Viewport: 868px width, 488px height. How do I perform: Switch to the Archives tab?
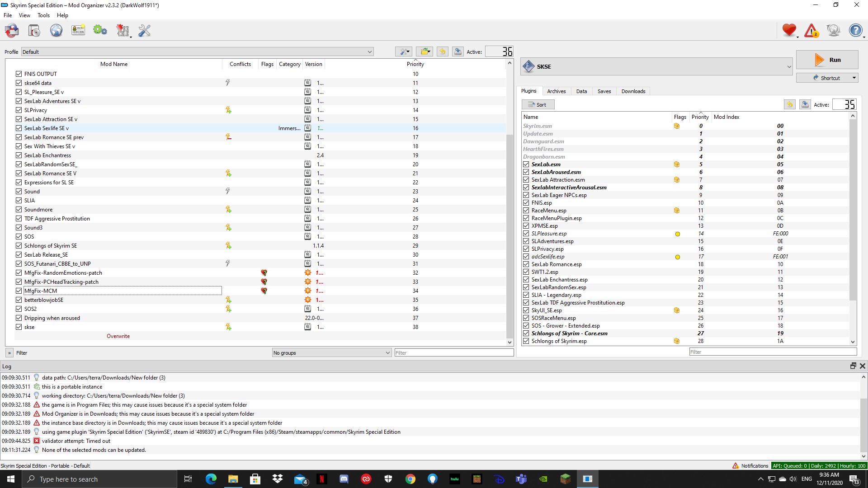tap(556, 91)
